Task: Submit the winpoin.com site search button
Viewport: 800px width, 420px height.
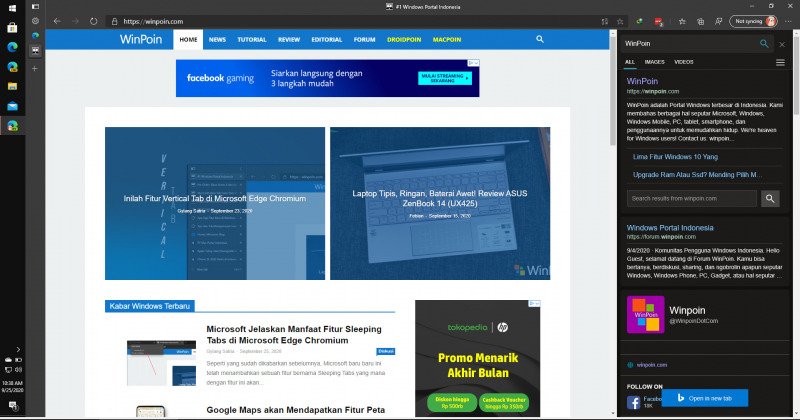Action: (770, 199)
